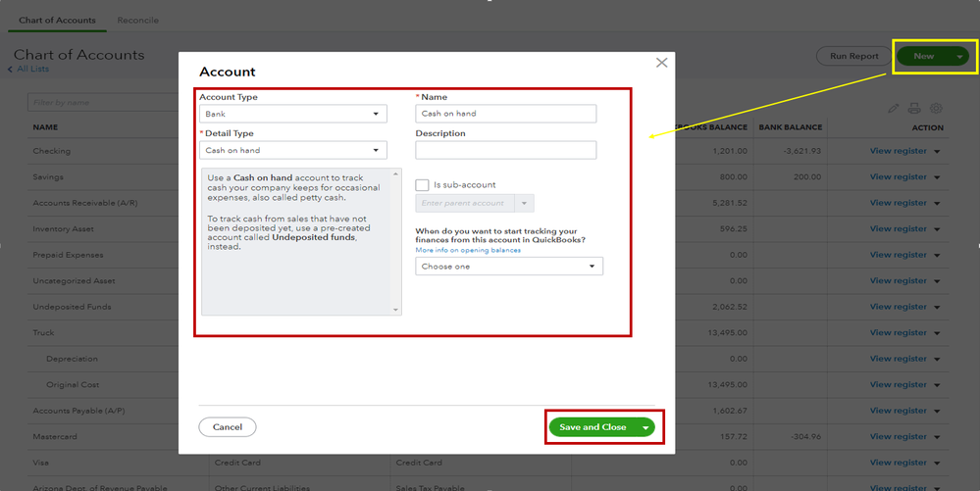Viewport: 980px width, 491px height.
Task: Open action dropdown arrow for Checking row
Action: [937, 151]
